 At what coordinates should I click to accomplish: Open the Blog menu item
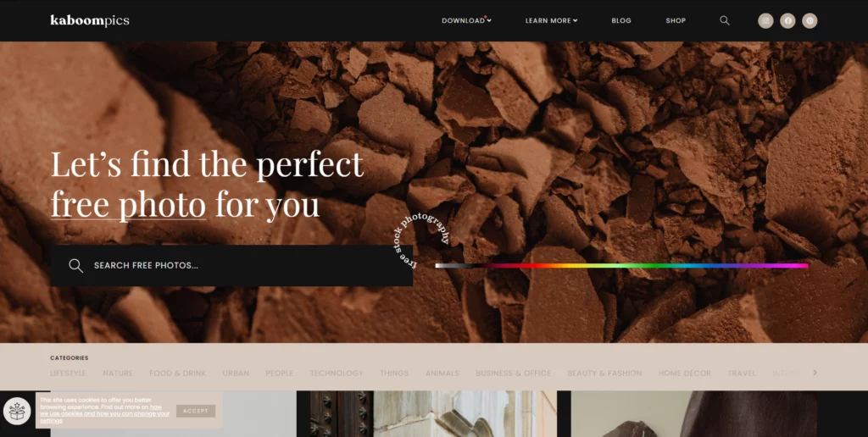click(621, 20)
